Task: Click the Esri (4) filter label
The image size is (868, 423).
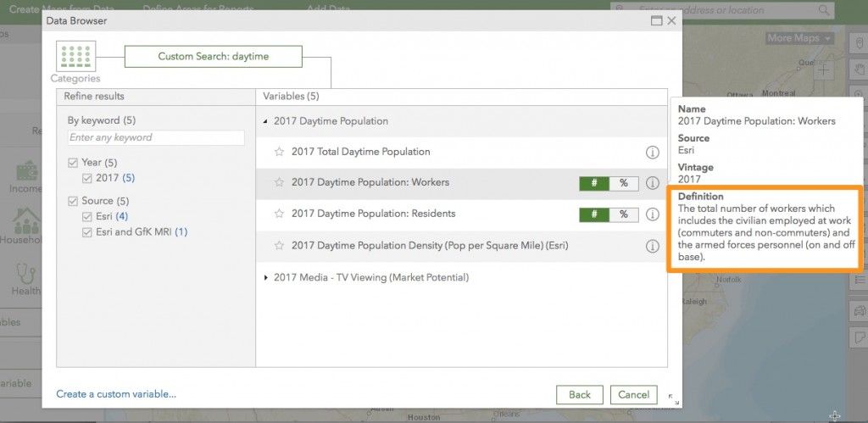Action: click(x=112, y=216)
